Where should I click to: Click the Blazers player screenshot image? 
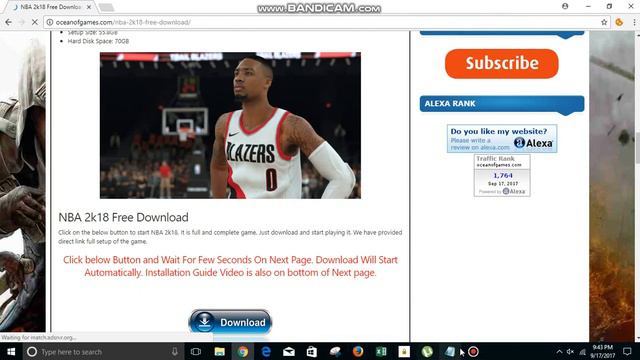pos(230,125)
